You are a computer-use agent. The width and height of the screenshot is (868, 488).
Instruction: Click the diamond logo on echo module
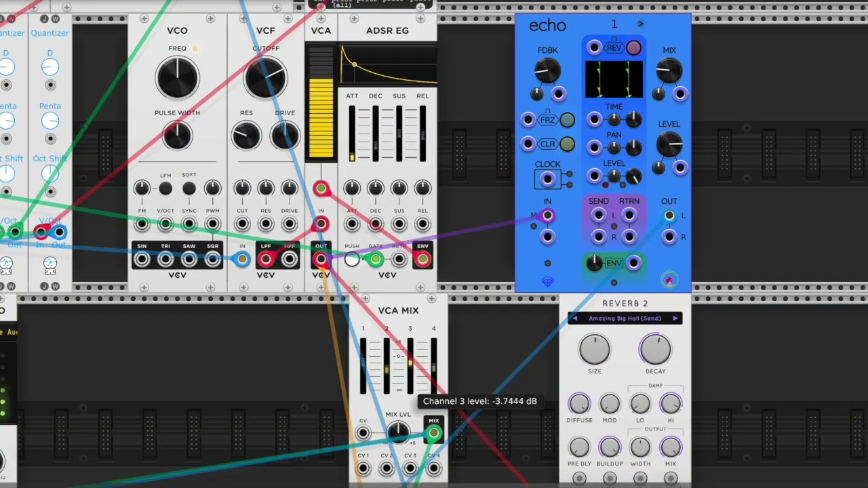coord(548,281)
